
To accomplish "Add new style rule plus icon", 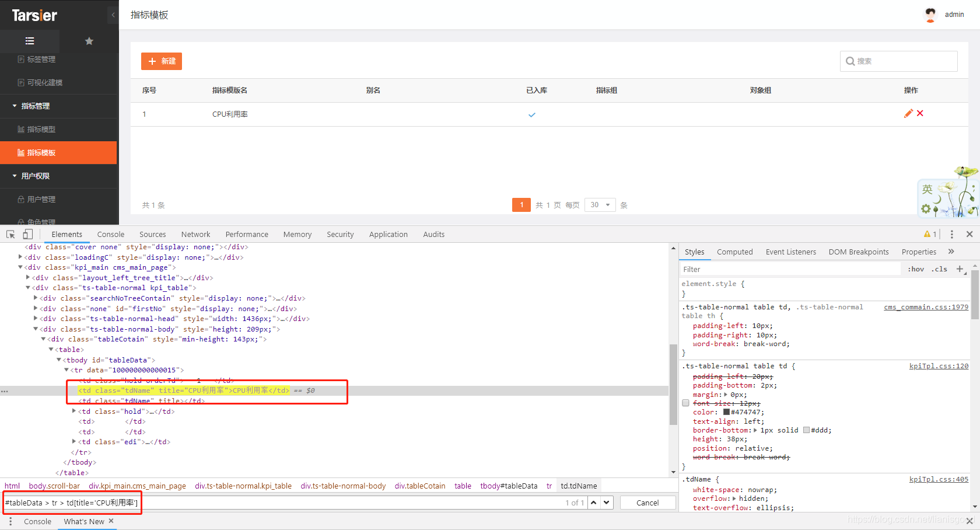I will click(x=960, y=269).
